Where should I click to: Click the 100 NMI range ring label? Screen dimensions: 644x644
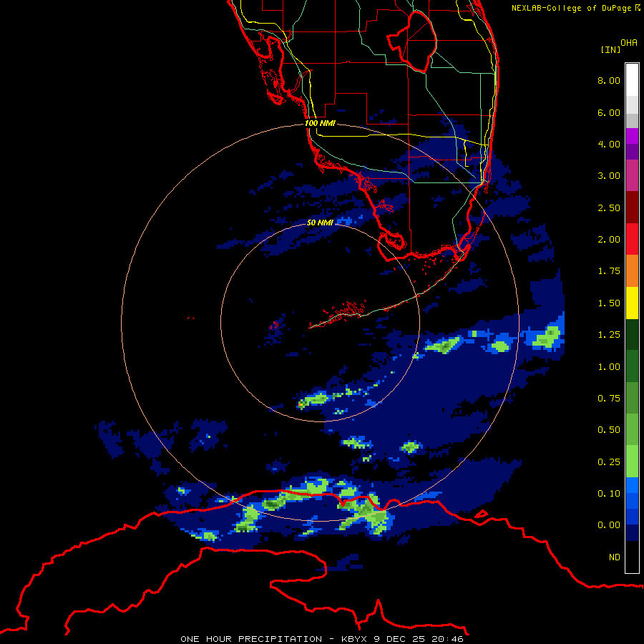coord(320,123)
